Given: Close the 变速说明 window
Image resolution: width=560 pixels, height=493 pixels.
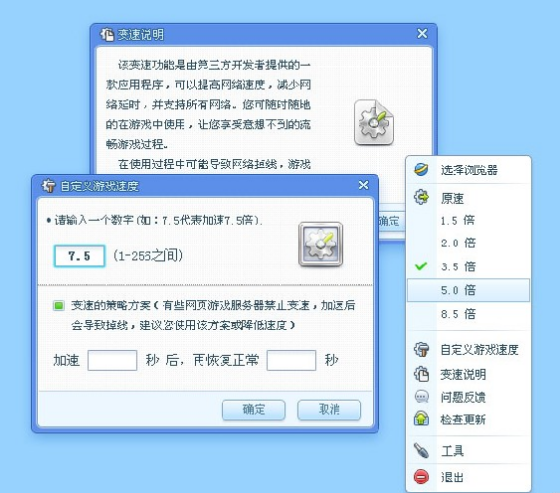Looking at the screenshot, I should pos(422,34).
